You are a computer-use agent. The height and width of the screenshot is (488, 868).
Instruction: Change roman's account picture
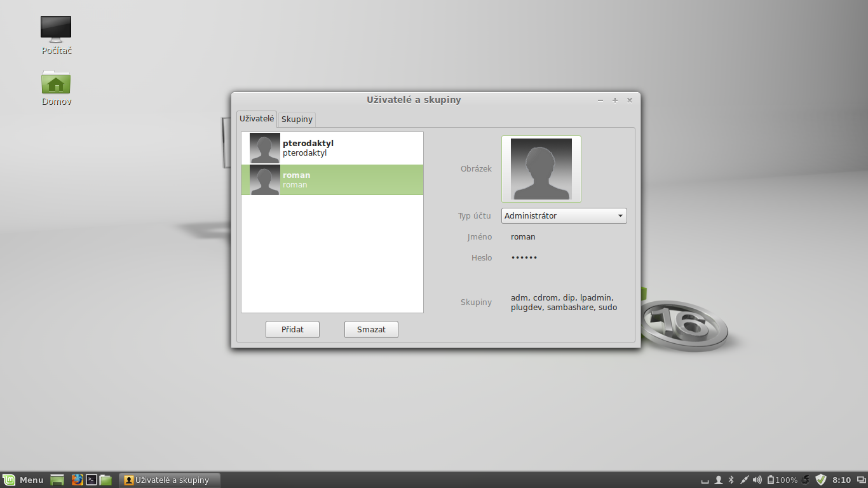(541, 168)
